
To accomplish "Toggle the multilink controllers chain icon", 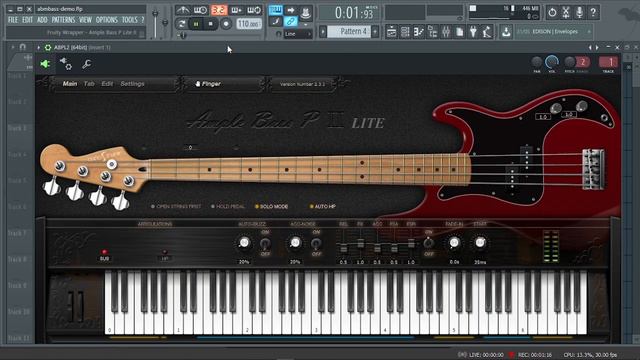I will tap(291, 21).
